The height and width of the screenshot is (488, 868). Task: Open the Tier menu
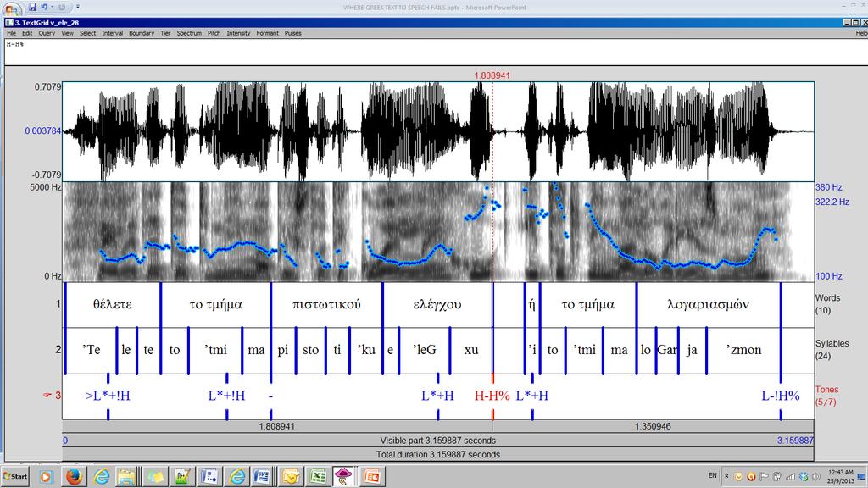165,33
